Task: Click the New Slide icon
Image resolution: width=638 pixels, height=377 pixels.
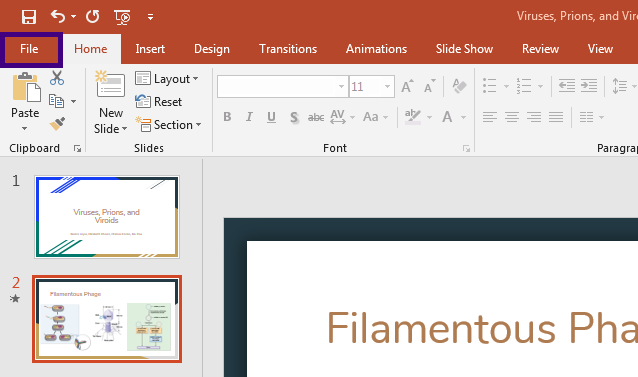Action: [x=110, y=84]
